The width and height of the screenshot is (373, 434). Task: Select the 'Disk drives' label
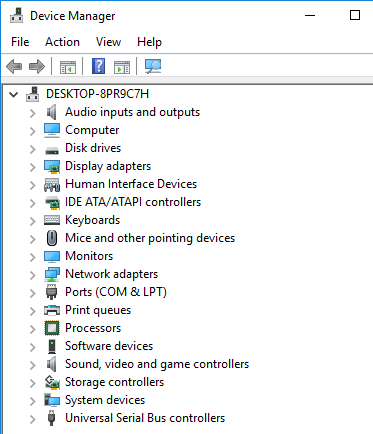(93, 148)
